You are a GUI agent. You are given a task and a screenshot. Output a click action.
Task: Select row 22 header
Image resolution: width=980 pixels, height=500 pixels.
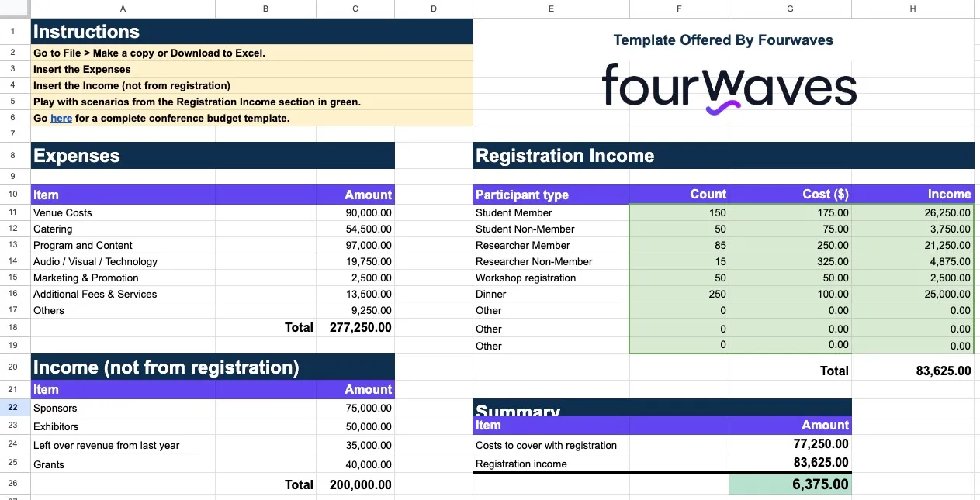(13, 408)
